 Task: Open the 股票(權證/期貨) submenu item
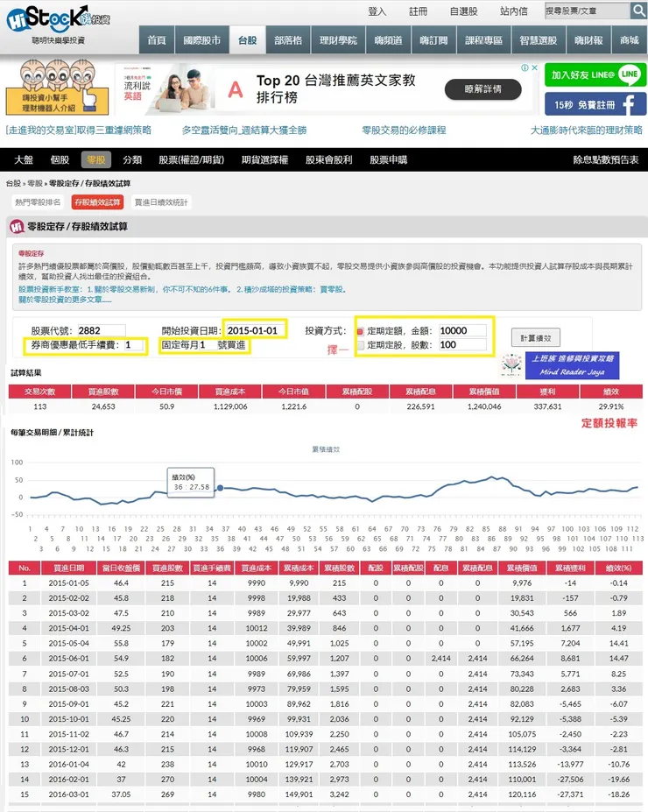tap(192, 159)
